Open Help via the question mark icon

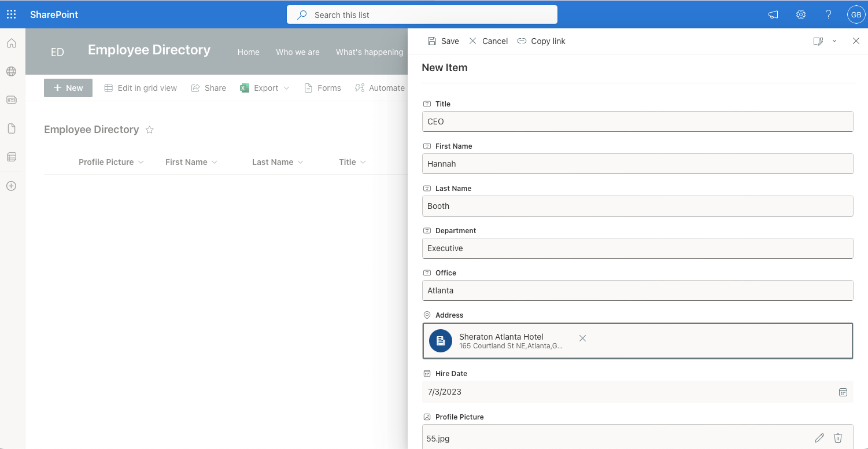click(x=828, y=14)
